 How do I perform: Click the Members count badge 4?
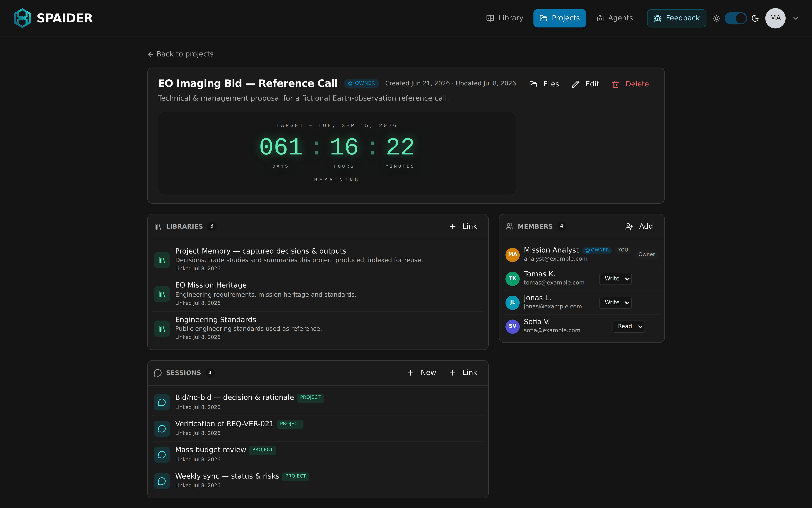(561, 226)
